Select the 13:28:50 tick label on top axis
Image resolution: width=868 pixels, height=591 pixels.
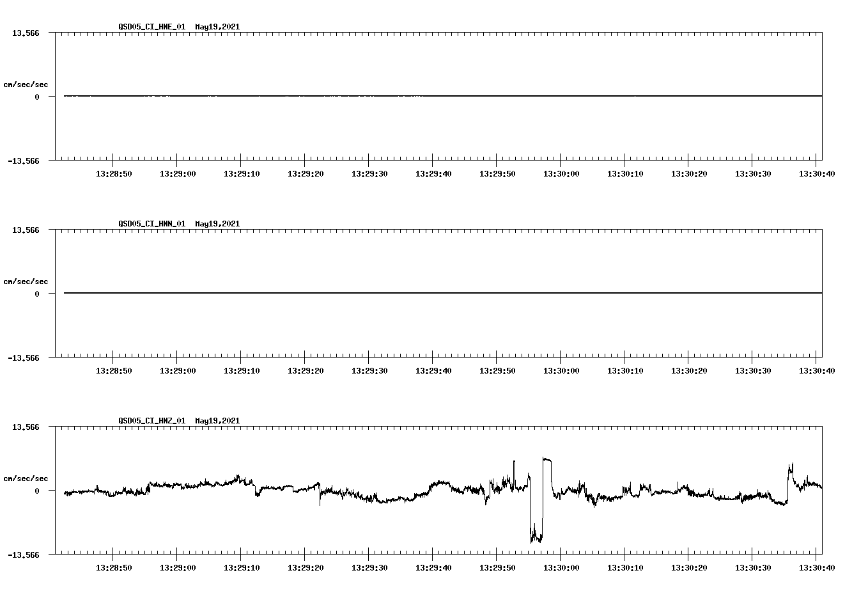coord(113,172)
